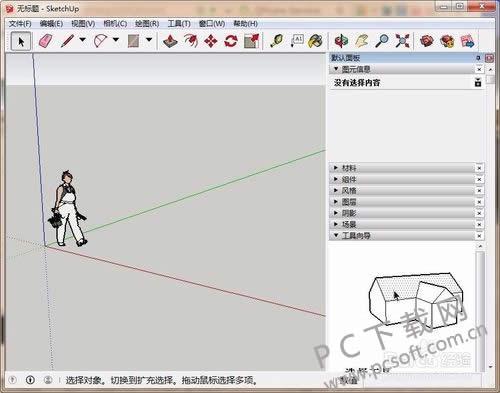
Task: Open the 窗口(W) menu
Action: pos(212,24)
